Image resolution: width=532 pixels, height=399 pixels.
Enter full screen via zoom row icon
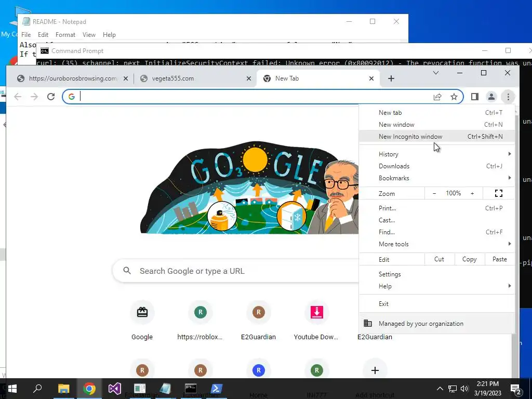click(x=498, y=193)
